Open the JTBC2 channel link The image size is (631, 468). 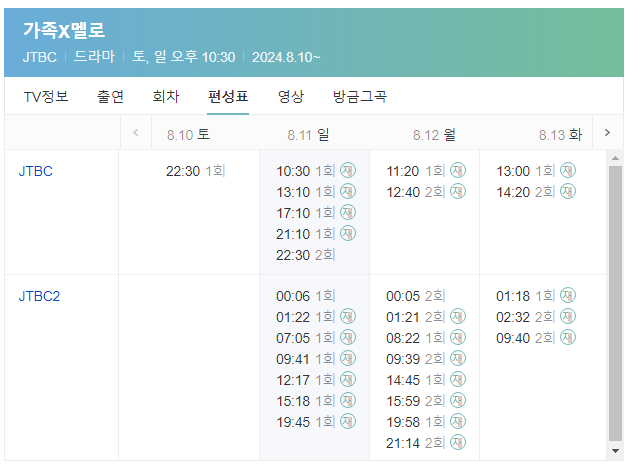tap(39, 296)
